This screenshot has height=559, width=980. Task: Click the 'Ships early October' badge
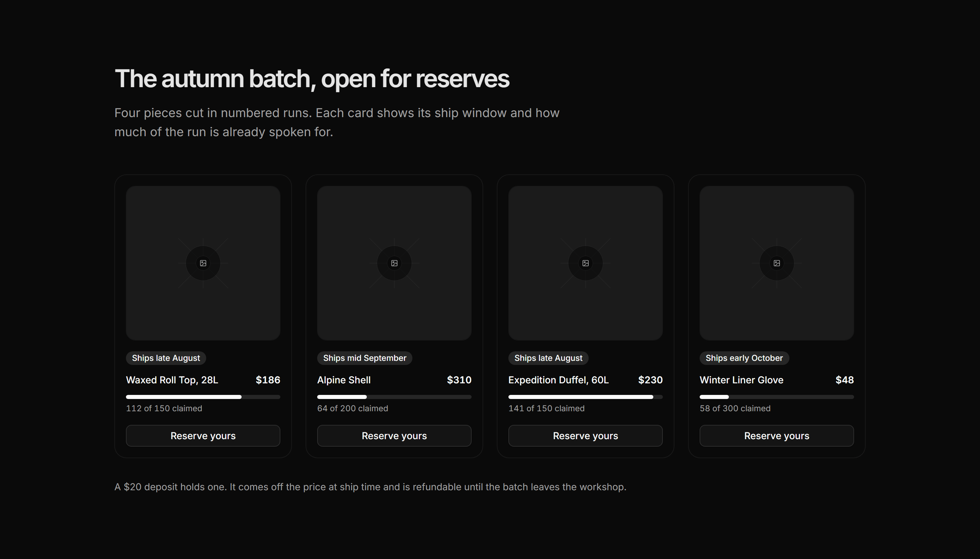pos(744,358)
